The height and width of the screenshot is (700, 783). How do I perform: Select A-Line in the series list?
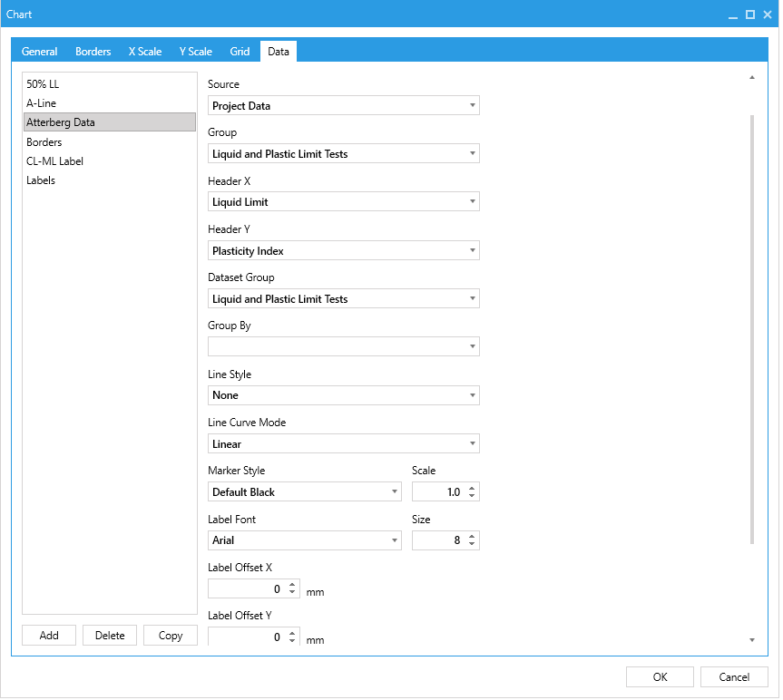click(42, 103)
